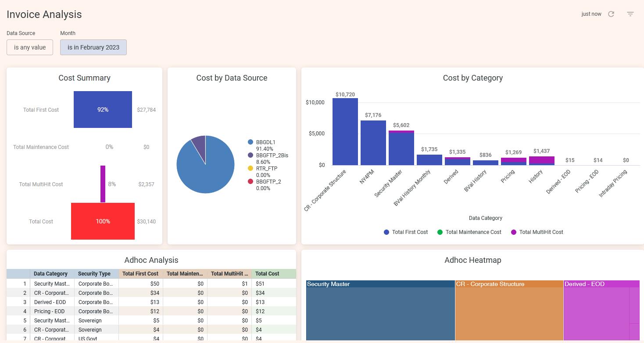Sort table by Data Category column
This screenshot has height=343, width=644.
51,274
